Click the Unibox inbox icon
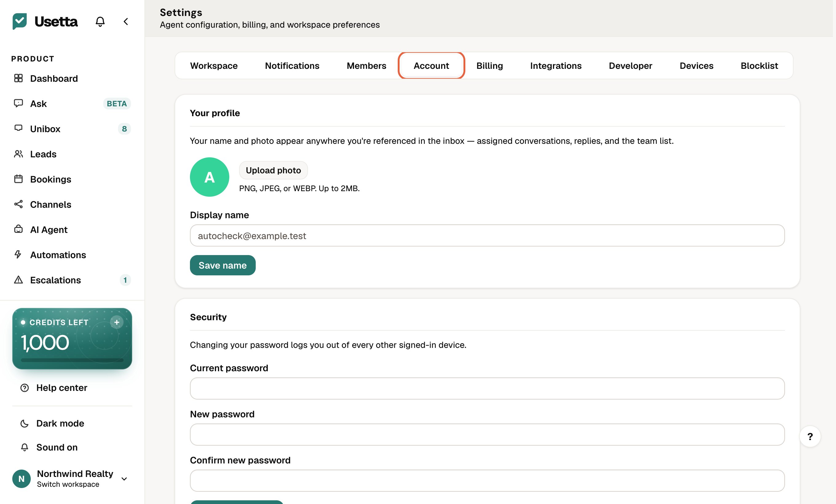This screenshot has width=836, height=504. point(18,128)
